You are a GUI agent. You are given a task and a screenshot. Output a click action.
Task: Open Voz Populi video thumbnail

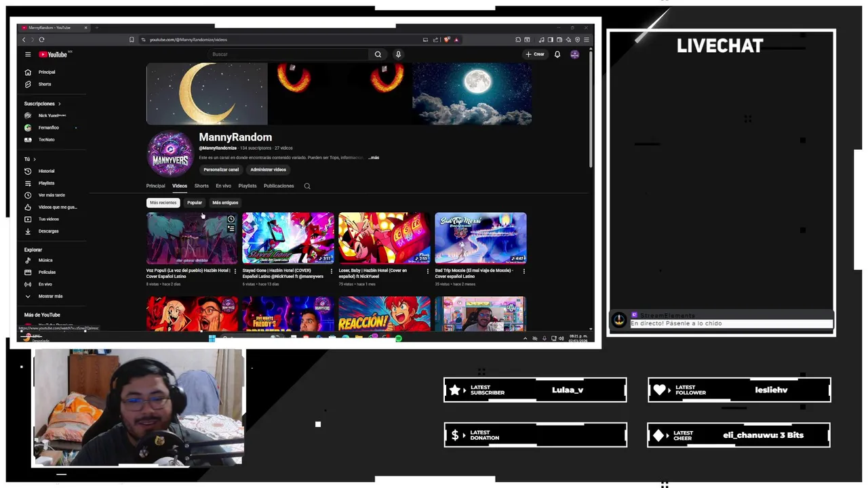click(x=192, y=238)
